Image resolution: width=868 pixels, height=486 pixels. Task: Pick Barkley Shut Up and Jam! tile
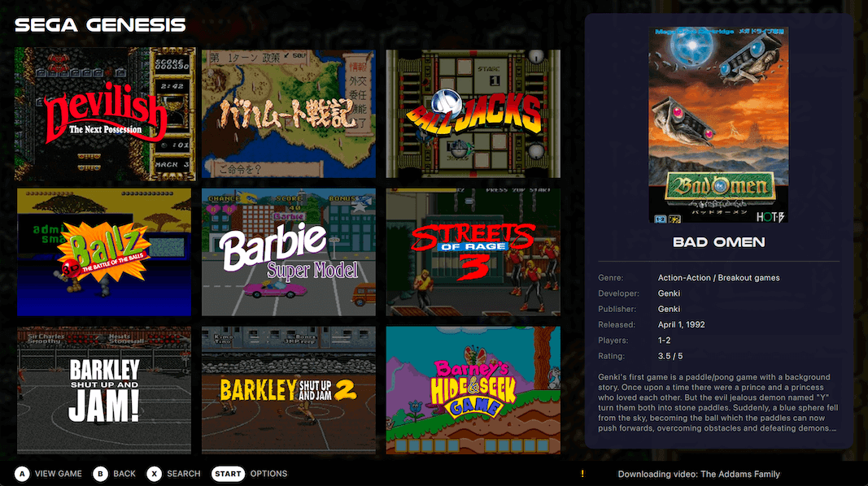pos(105,390)
